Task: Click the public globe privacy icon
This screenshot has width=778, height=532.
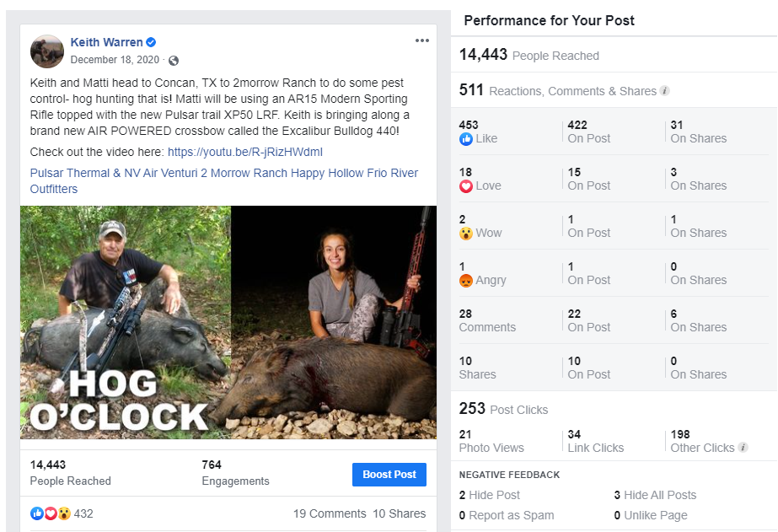Action: pos(174,61)
